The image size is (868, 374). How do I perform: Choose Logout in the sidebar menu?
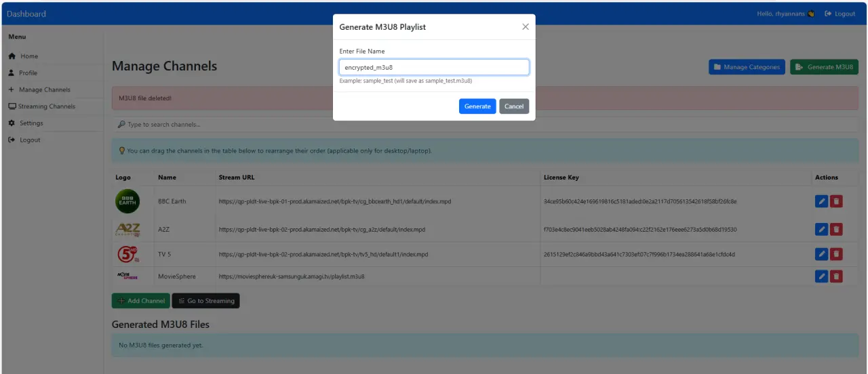pyautogui.click(x=30, y=140)
